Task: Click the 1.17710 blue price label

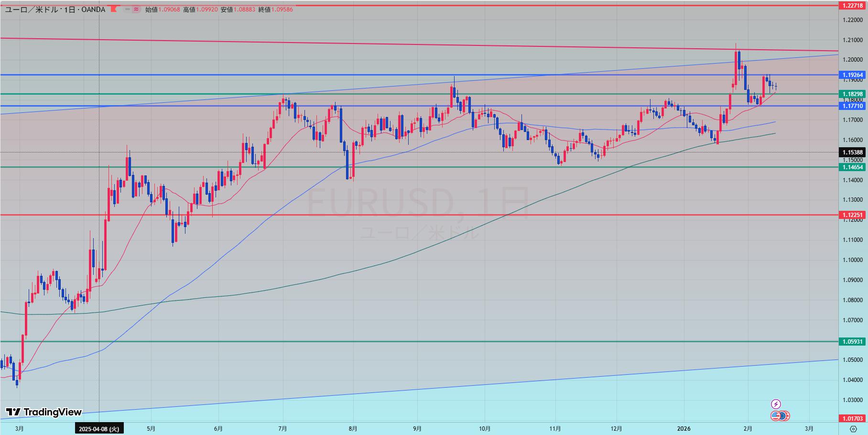Action: click(x=852, y=106)
